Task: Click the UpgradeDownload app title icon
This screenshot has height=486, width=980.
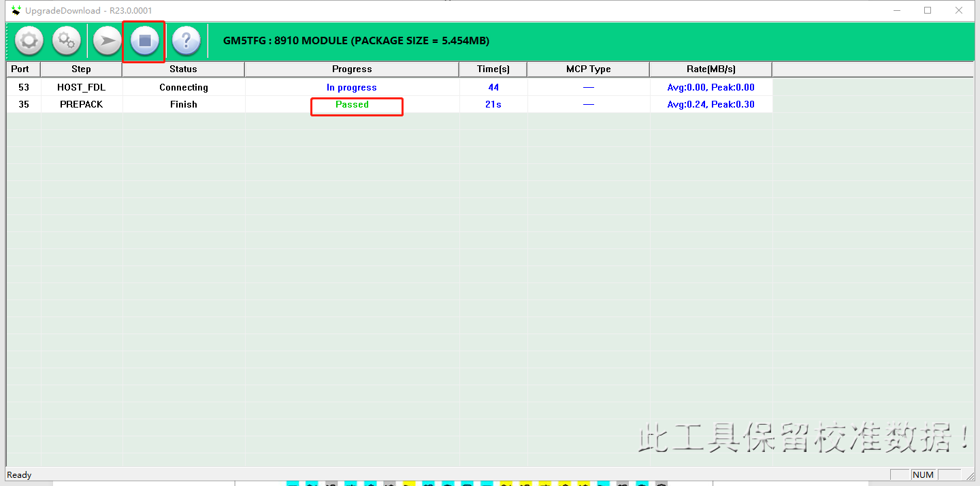Action: pos(16,10)
